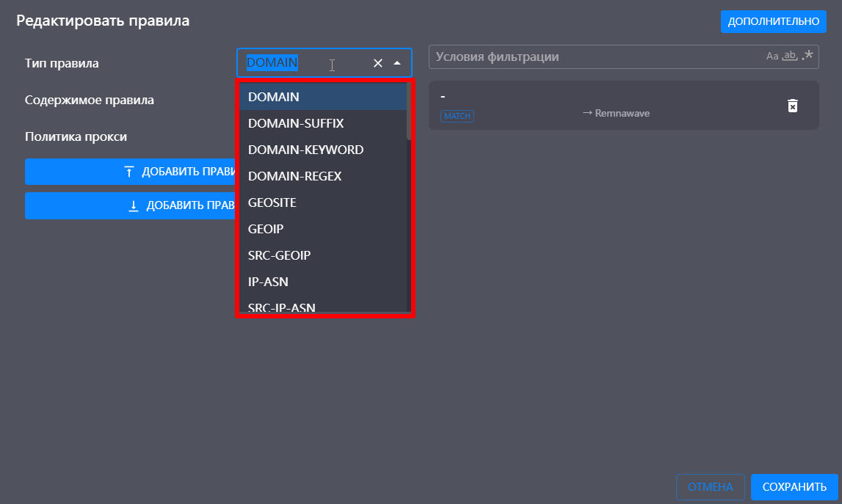Viewport: 842px width, 504px height.
Task: Delete the MATCH rule with trash icon
Action: (x=793, y=106)
